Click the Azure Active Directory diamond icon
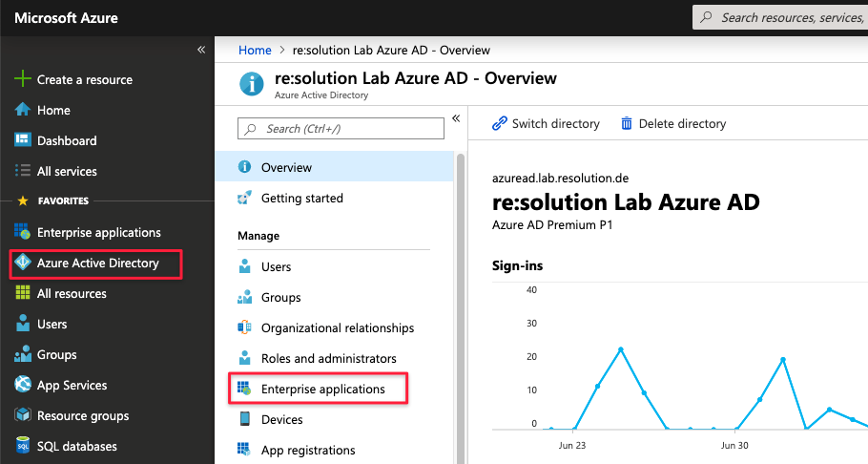Image resolution: width=868 pixels, height=464 pixels. (x=23, y=263)
